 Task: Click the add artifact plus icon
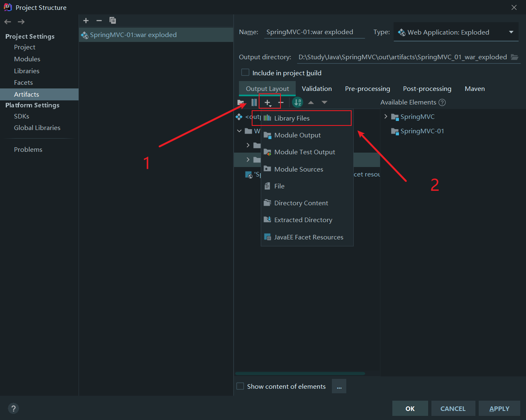[86, 21]
